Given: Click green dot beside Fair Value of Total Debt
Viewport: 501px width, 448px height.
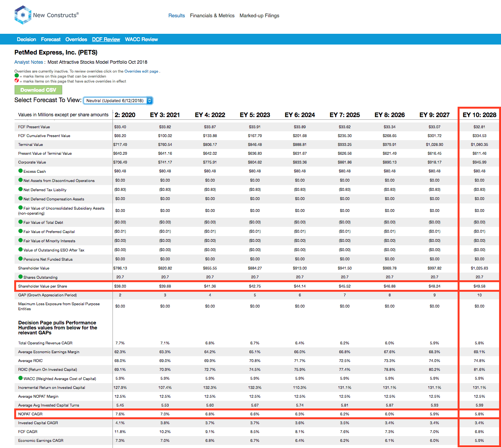Looking at the screenshot, I should (21, 222).
